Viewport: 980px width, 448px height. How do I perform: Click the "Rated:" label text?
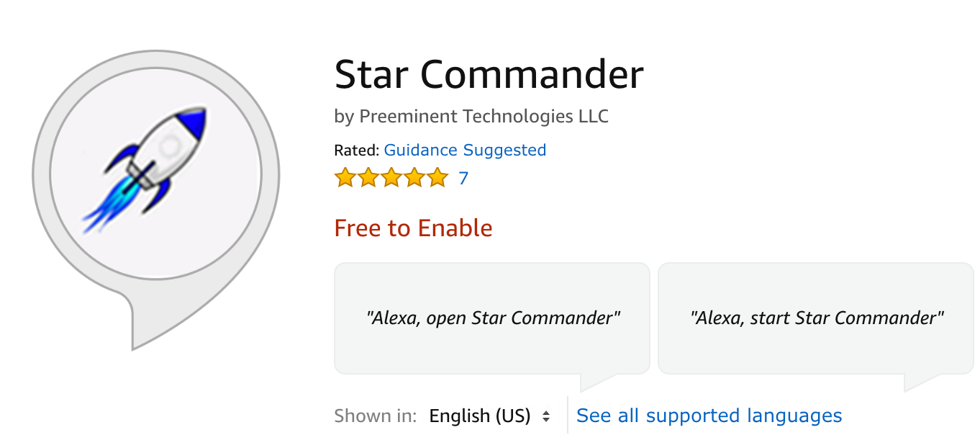356,151
